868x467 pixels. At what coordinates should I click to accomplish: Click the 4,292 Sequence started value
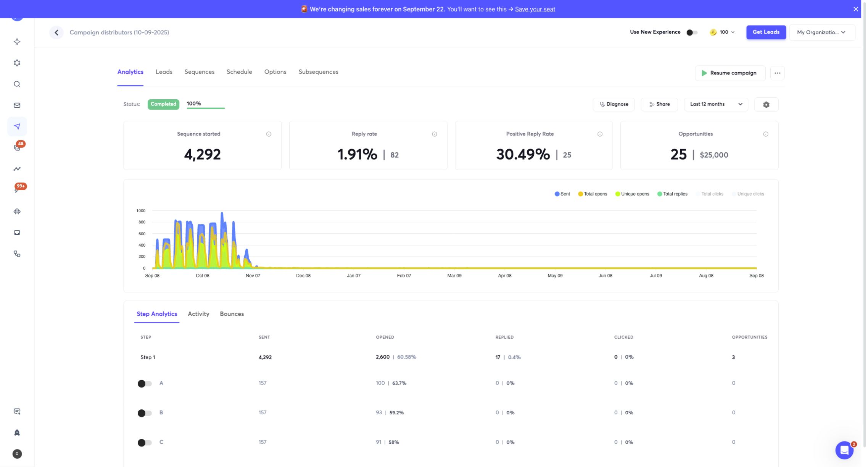coord(202,154)
